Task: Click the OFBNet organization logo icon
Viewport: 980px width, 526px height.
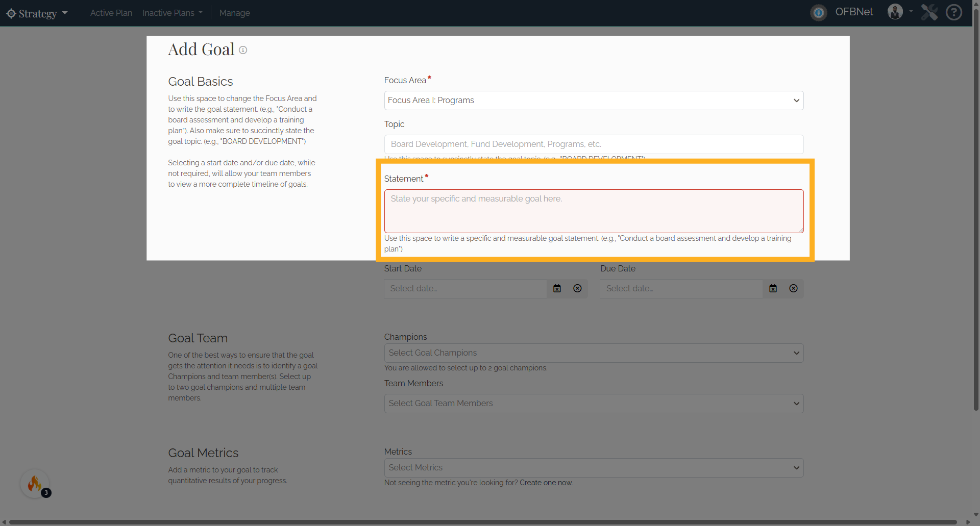Action: [x=819, y=13]
